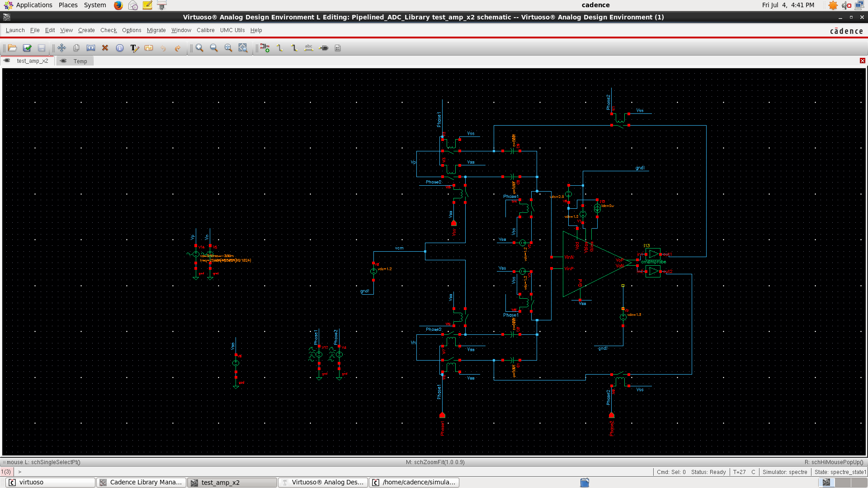Open the Calibre menu
Image resolution: width=868 pixels, height=488 pixels.
click(x=205, y=30)
